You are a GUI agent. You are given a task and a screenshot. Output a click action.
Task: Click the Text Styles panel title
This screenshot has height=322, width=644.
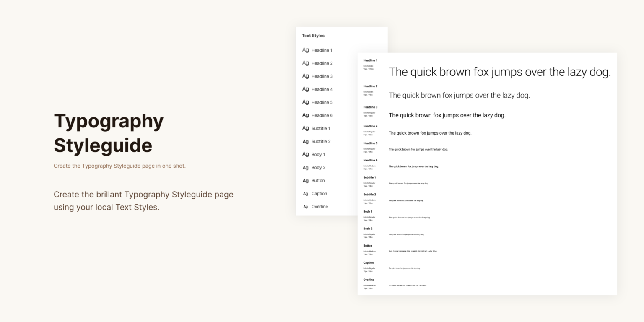pyautogui.click(x=312, y=36)
